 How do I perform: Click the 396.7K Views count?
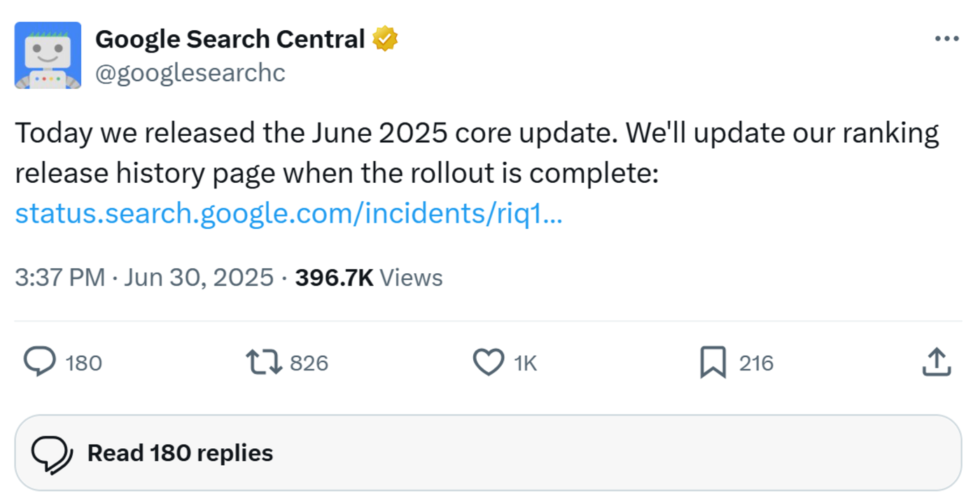[x=370, y=277]
